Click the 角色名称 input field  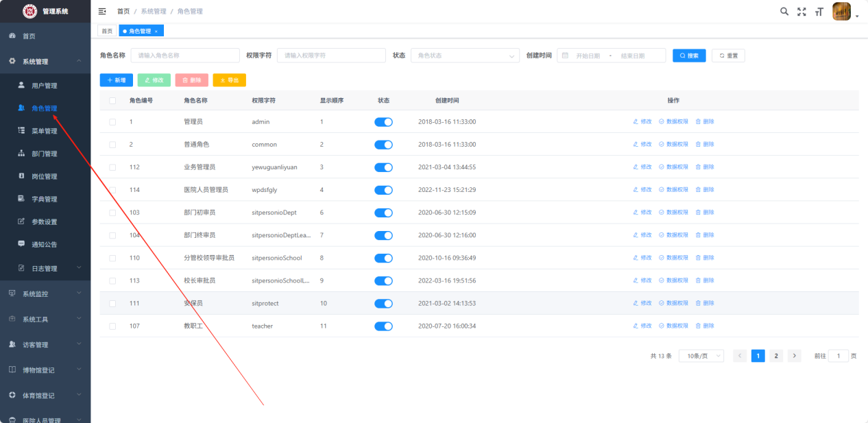[x=185, y=56]
